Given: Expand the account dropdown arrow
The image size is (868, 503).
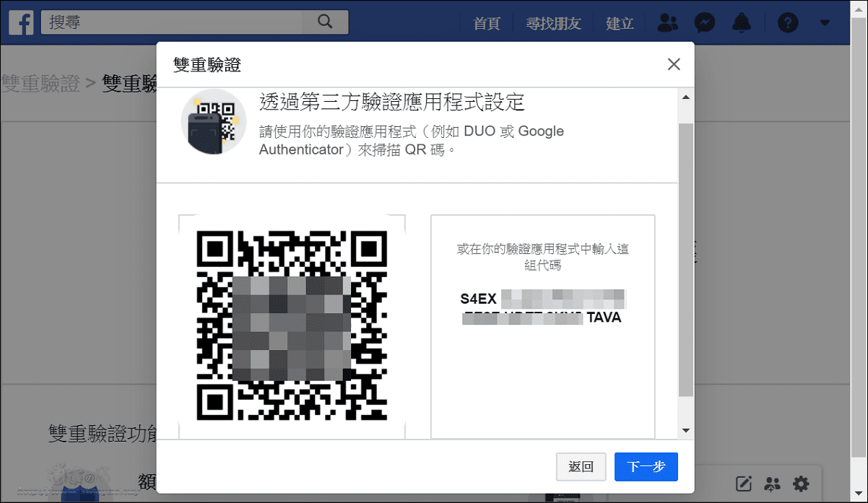Looking at the screenshot, I should point(825,23).
